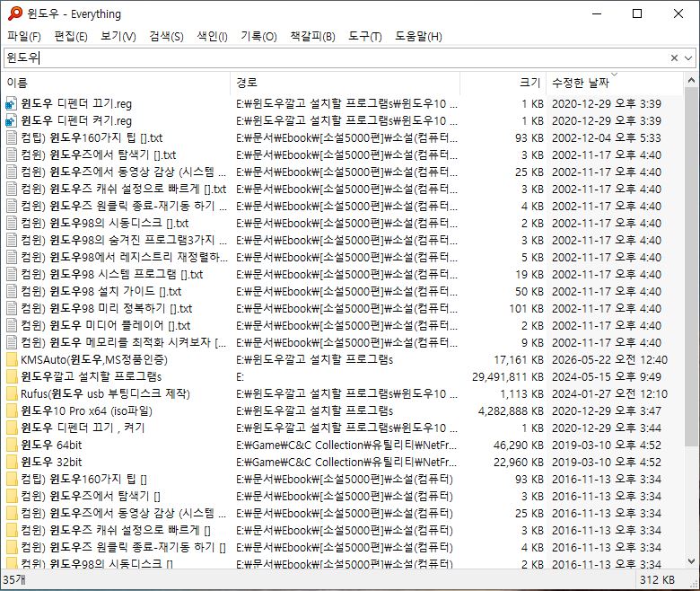Viewport: 700px width, 591px height.
Task: Click folder icon of 윈도우 64bit
Action: click(x=12, y=445)
